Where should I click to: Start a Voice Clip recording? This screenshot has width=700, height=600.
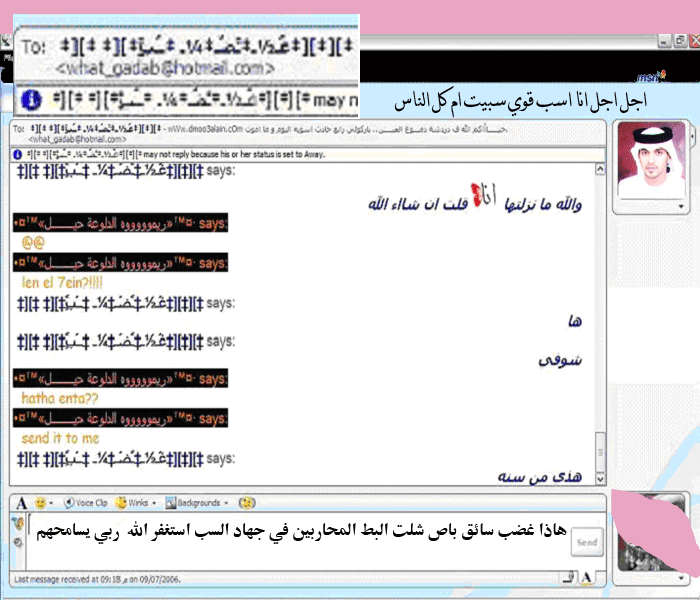(86, 503)
